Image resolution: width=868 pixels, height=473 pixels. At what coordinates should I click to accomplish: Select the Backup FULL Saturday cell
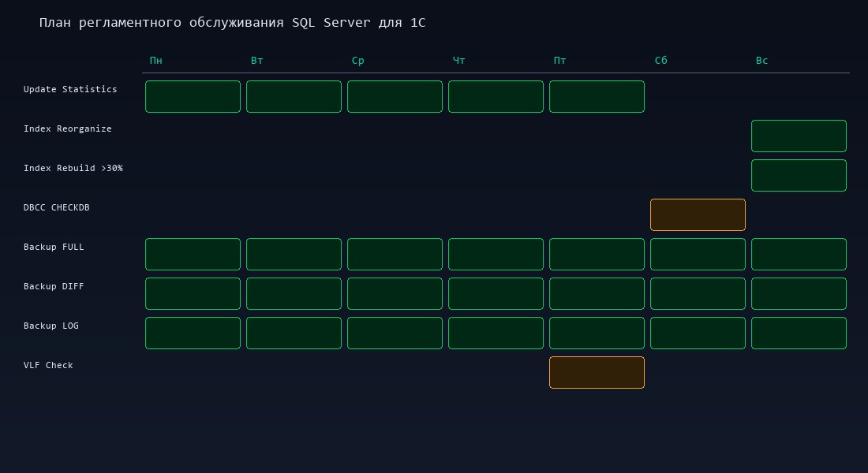click(698, 254)
